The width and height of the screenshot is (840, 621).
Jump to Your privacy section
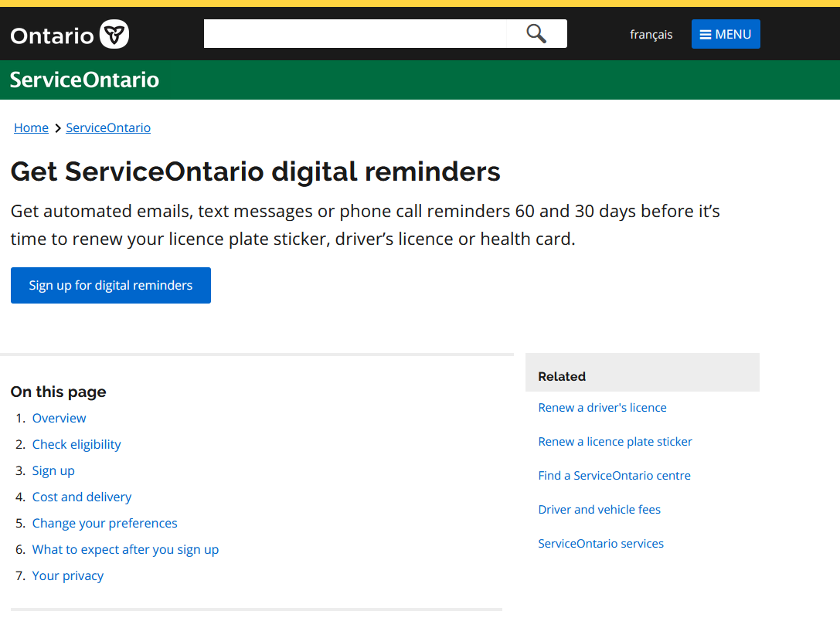(x=68, y=575)
